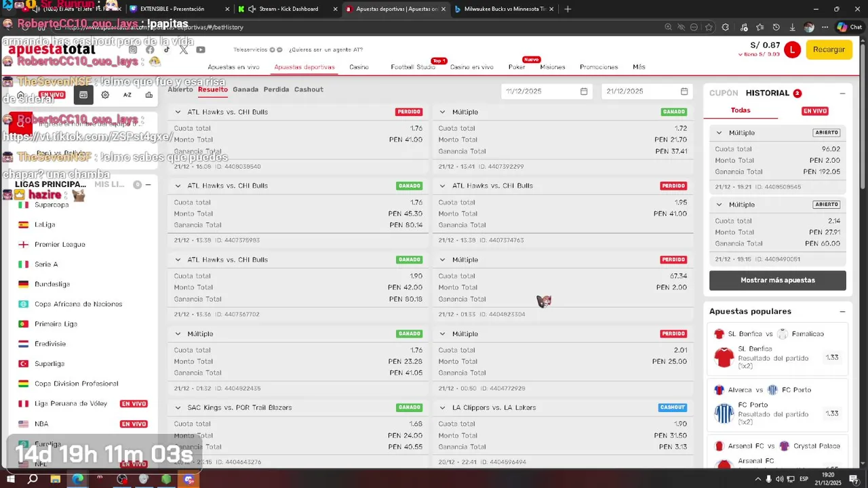
Task: Open the Facebook social icon
Action: (150, 49)
